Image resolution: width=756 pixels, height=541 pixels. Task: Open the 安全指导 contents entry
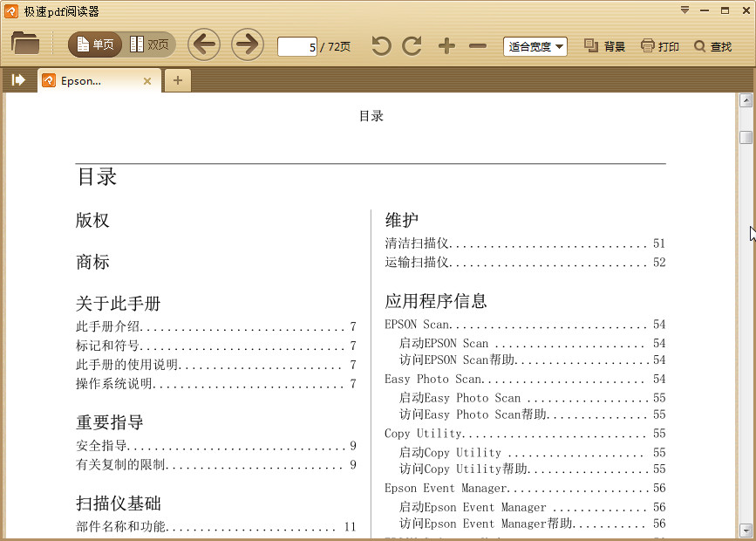coord(216,445)
